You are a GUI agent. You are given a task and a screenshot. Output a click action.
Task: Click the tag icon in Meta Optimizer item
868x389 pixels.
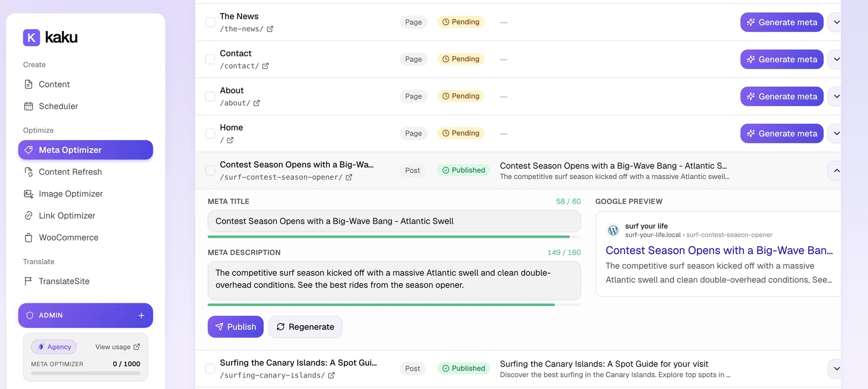(29, 150)
